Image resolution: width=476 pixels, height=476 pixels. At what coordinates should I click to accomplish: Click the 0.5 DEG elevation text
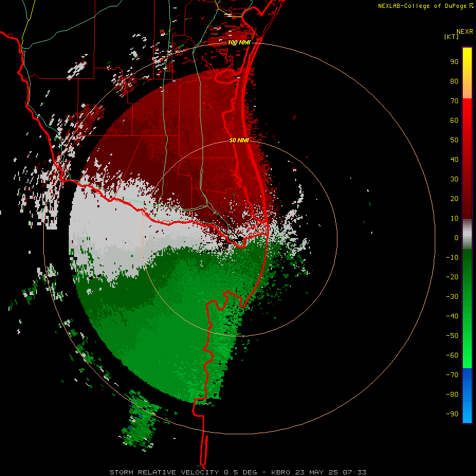click(241, 472)
